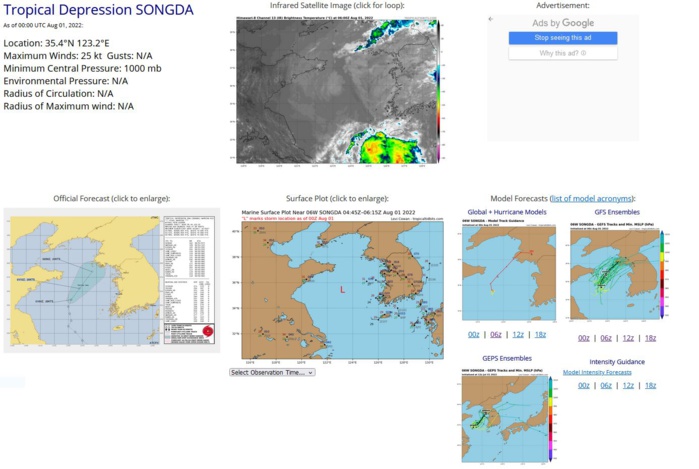This screenshot has height=469, width=699.
Task: Click the red L storm marker on surface plot
Action: pyautogui.click(x=342, y=290)
